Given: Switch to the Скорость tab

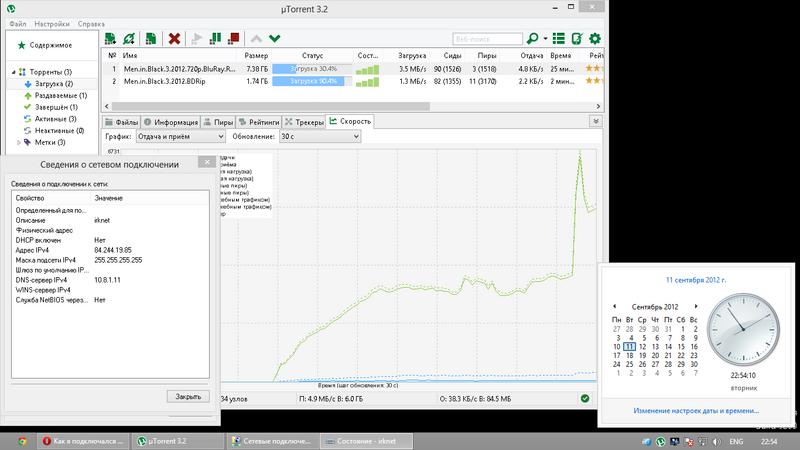Looking at the screenshot, I should [x=350, y=121].
